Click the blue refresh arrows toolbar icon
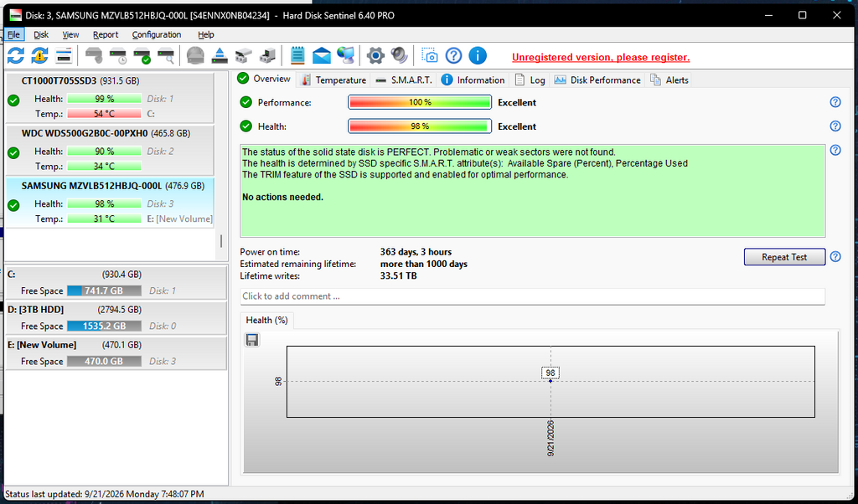Image resolution: width=858 pixels, height=504 pixels. 16,55
